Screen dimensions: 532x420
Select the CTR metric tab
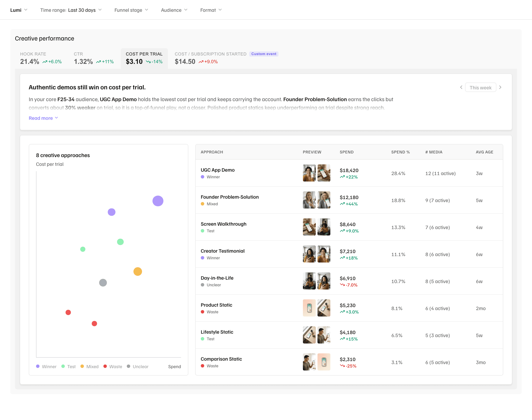[x=94, y=58]
